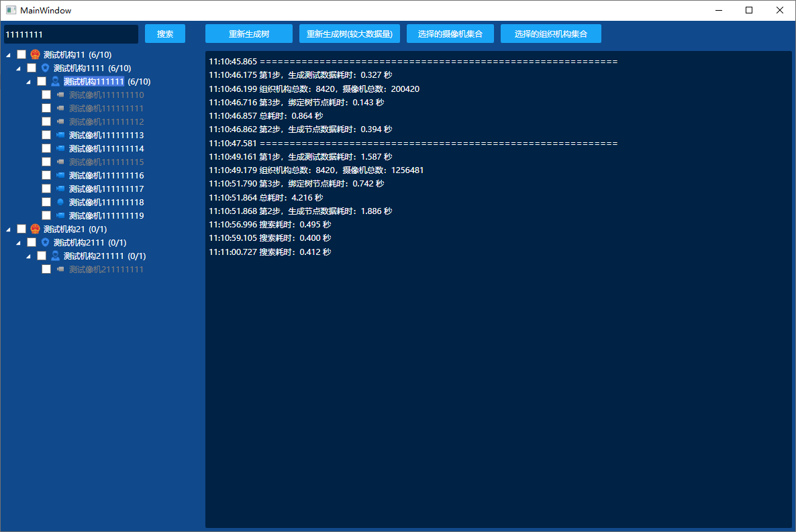
Task: Click the MainWindow title bar app icon
Action: tap(11, 10)
